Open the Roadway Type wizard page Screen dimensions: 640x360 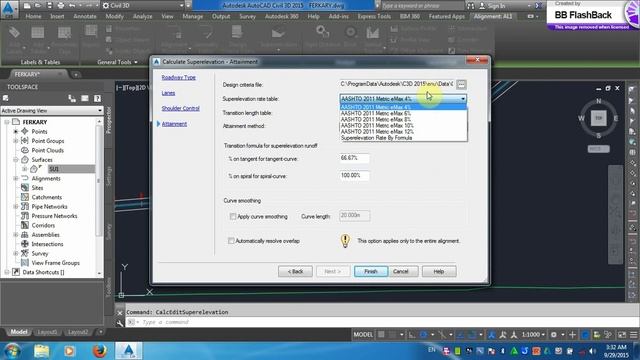(178, 78)
